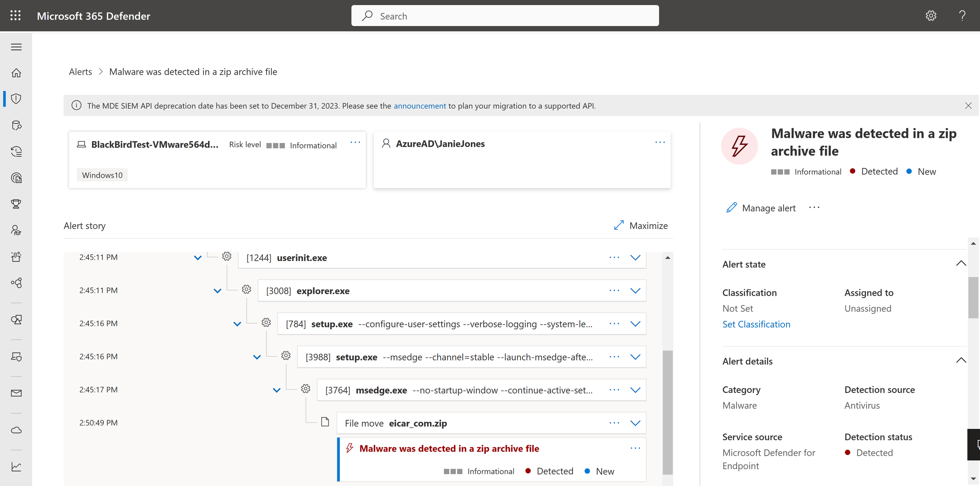Click the trophy Secure score icon

coord(16,204)
